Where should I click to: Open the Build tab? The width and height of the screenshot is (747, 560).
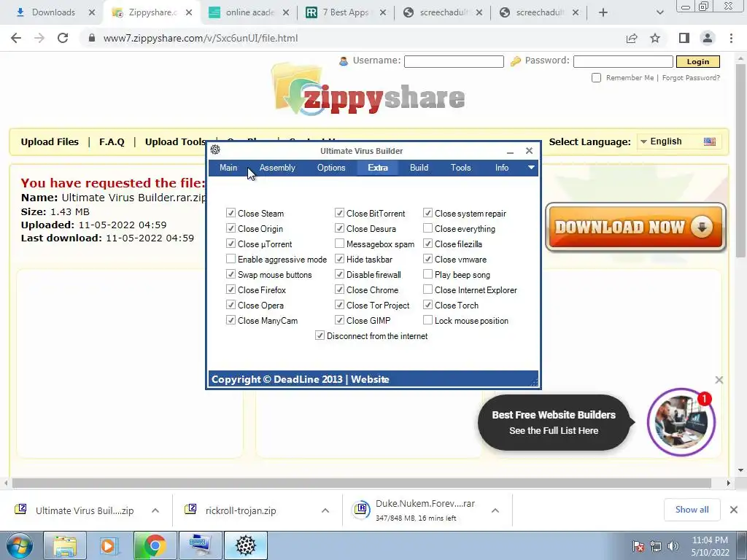(419, 168)
